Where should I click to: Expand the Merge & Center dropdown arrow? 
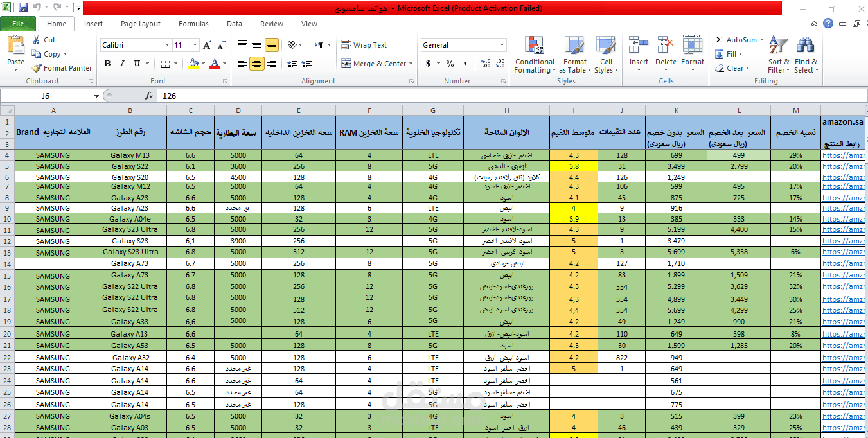point(412,64)
